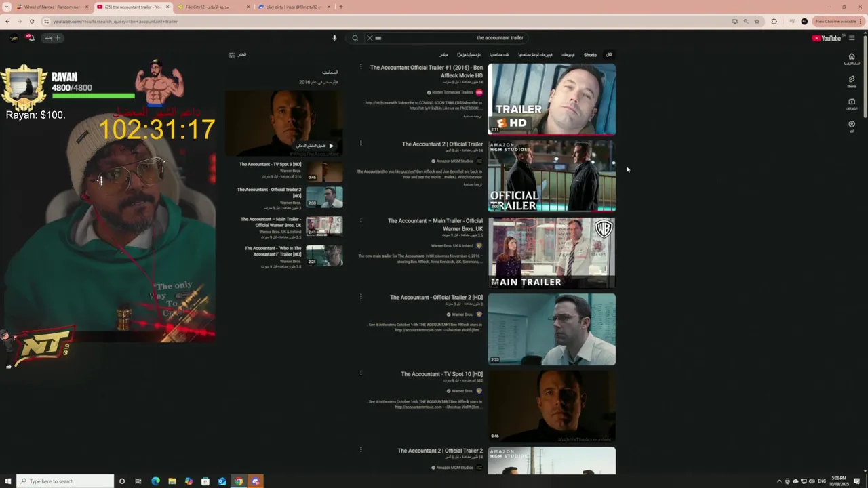Open Chrome from the taskbar
868x488 pixels.
tap(239, 481)
